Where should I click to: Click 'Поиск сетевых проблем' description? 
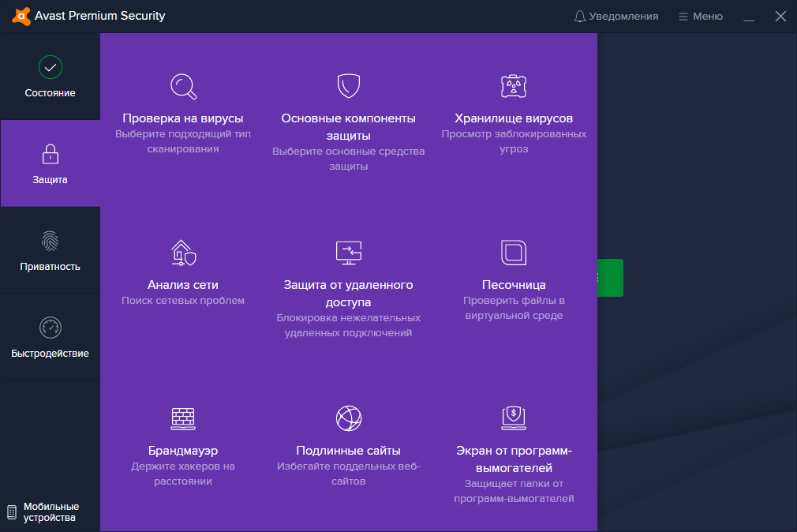(183, 301)
